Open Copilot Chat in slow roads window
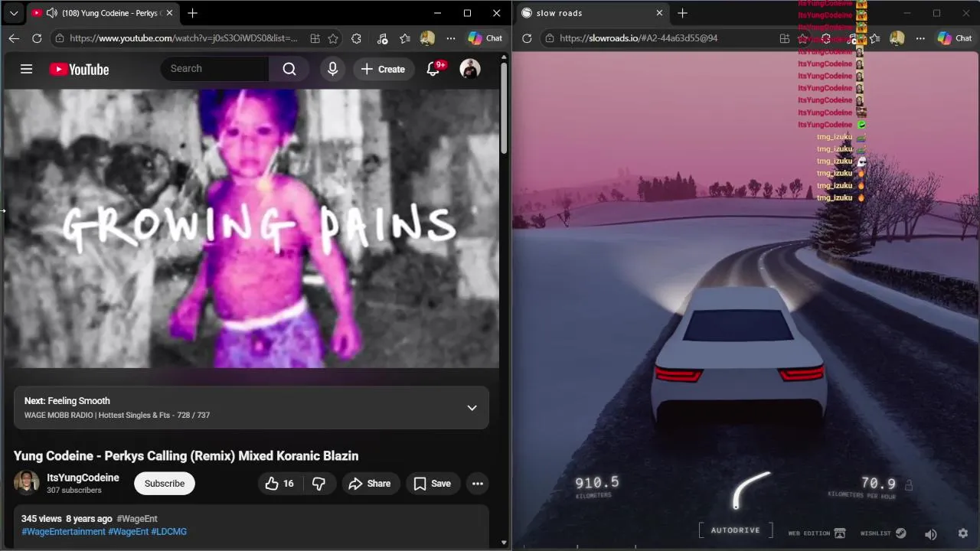The height and width of the screenshot is (551, 980). point(955,38)
